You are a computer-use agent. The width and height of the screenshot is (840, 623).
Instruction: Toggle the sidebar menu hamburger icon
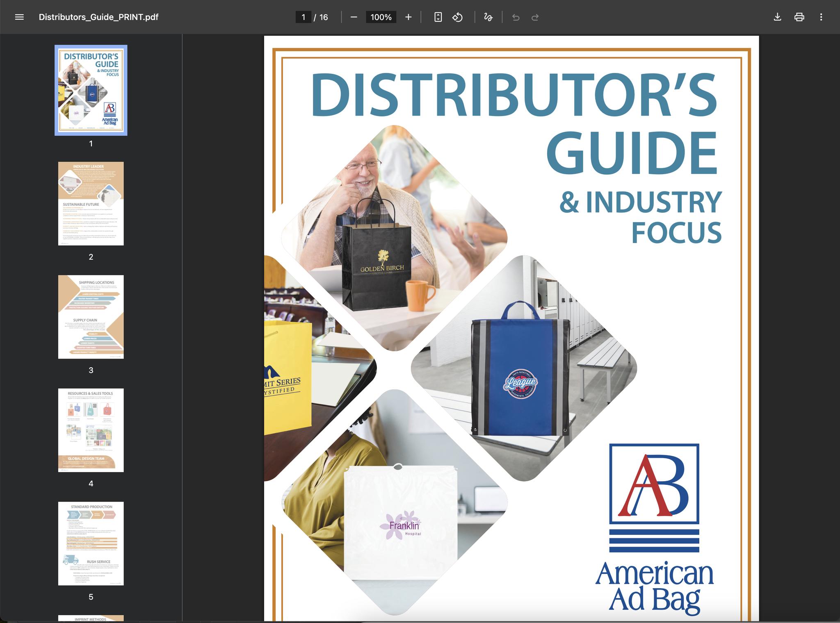click(x=19, y=17)
